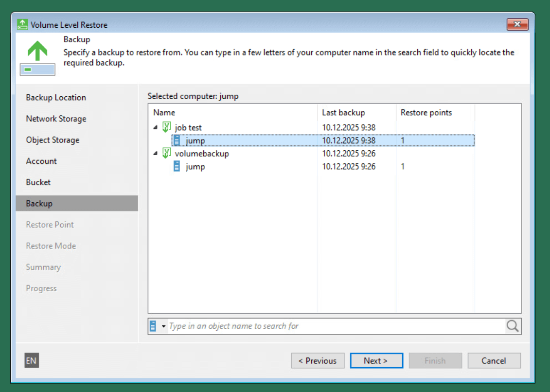Viewport: 550px width, 392px height.
Task: Collapse the volumebackup tree node
Action: click(155, 154)
